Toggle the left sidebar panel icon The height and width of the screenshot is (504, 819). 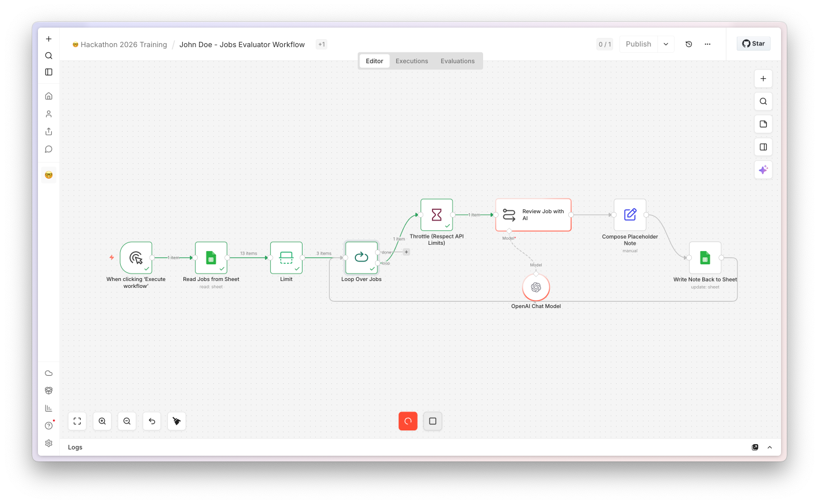[49, 72]
